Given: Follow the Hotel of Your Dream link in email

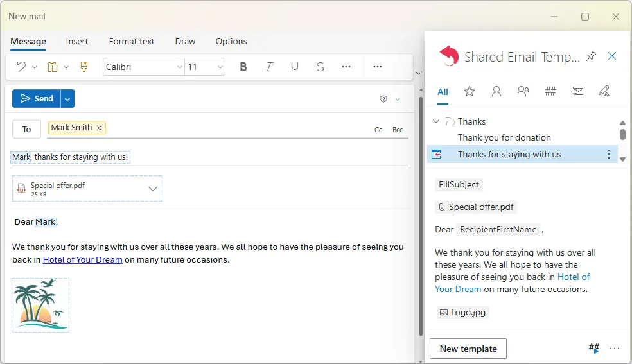Looking at the screenshot, I should 83,260.
